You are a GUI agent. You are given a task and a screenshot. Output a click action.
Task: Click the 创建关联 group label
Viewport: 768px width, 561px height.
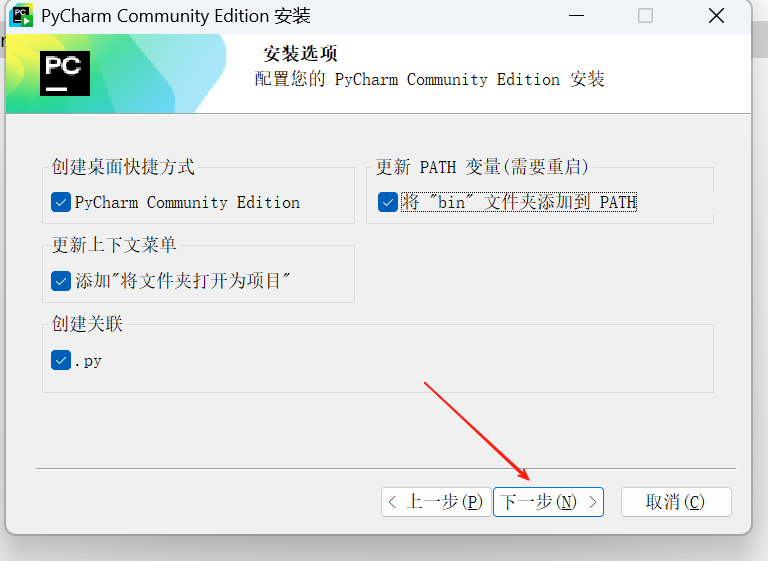click(x=87, y=323)
